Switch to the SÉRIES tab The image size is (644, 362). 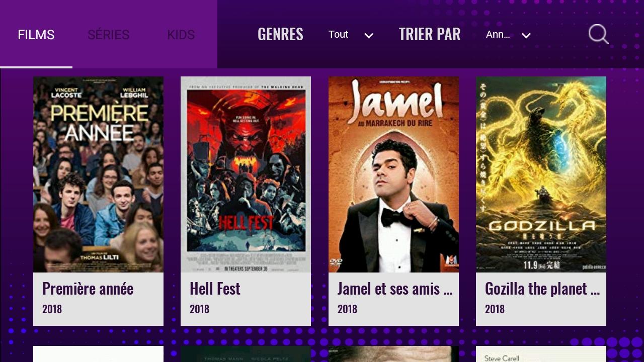pyautogui.click(x=109, y=34)
